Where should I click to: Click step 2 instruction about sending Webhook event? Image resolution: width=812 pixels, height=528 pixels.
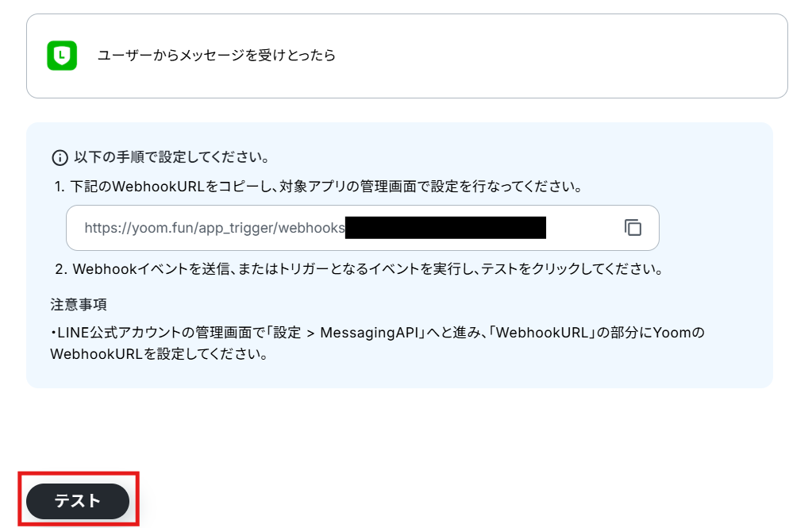(359, 269)
